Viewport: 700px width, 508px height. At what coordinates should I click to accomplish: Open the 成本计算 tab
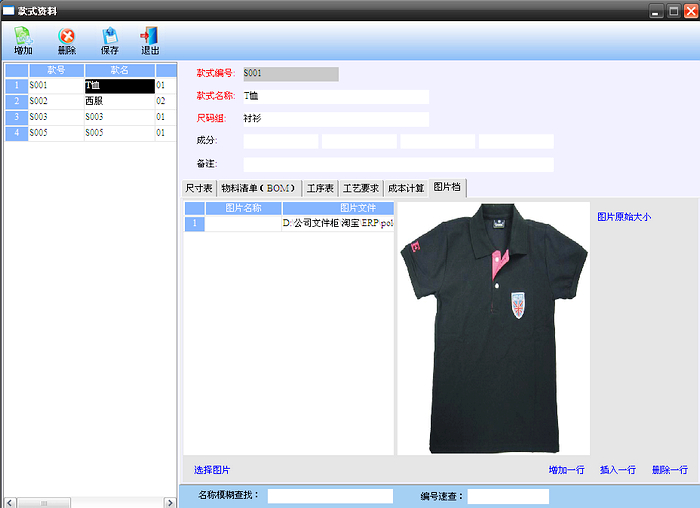406,188
